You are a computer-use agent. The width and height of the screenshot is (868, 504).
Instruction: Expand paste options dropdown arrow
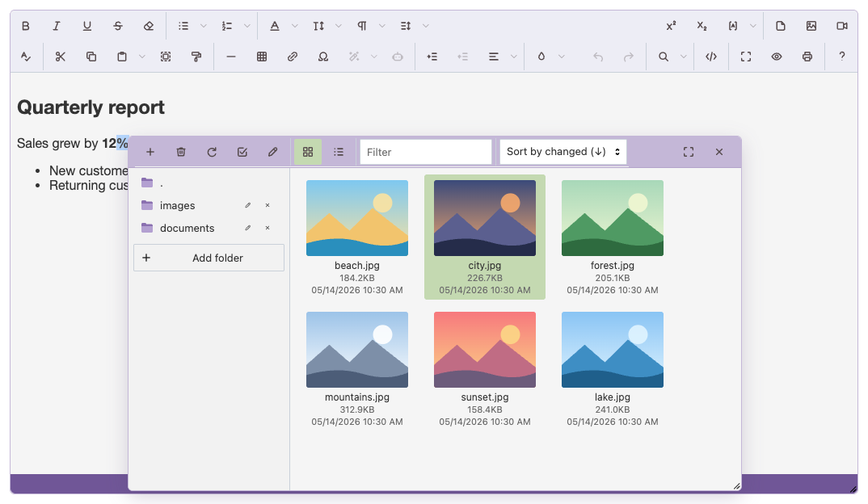click(x=141, y=57)
